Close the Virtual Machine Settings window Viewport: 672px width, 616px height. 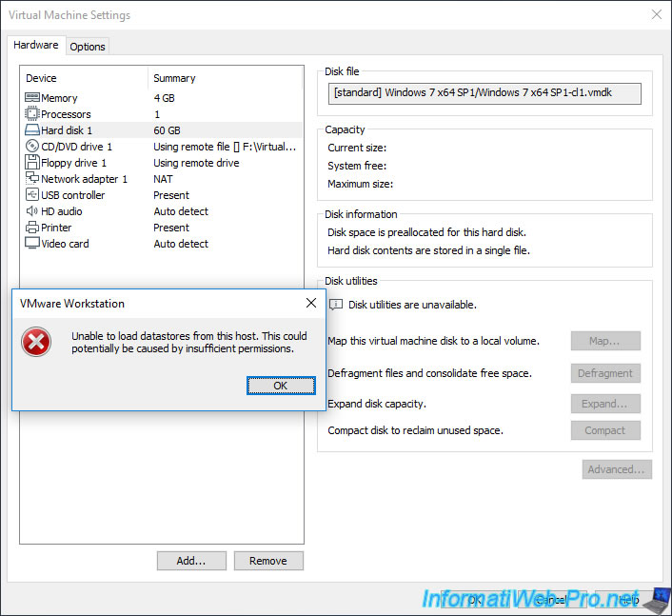tap(656, 14)
